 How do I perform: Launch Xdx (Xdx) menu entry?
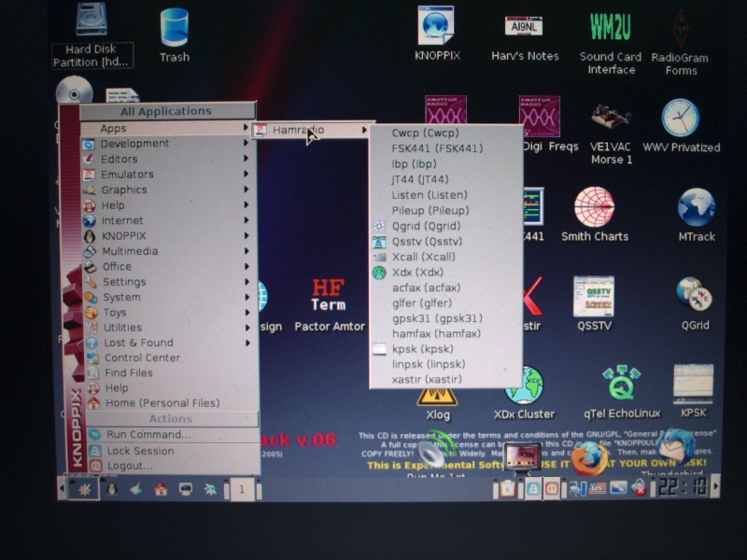[x=446, y=272]
